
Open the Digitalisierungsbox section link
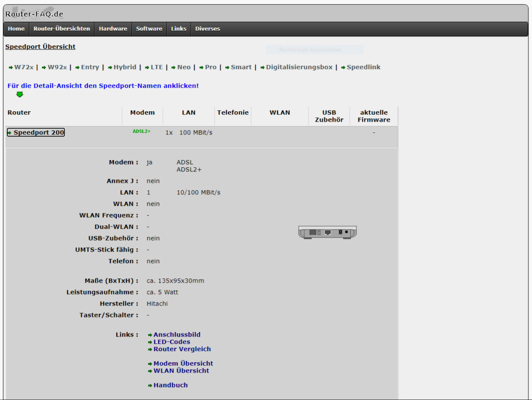pos(299,68)
